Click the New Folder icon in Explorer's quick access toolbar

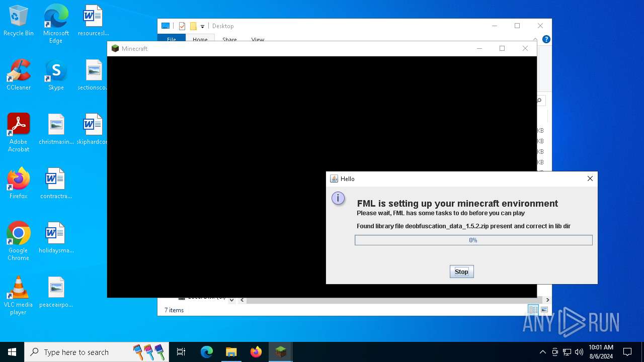(x=193, y=26)
